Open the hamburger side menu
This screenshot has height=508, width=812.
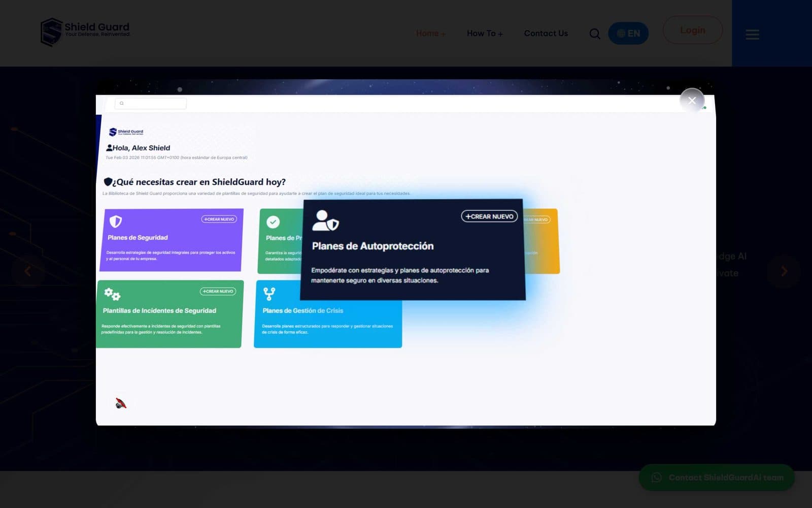coord(752,35)
